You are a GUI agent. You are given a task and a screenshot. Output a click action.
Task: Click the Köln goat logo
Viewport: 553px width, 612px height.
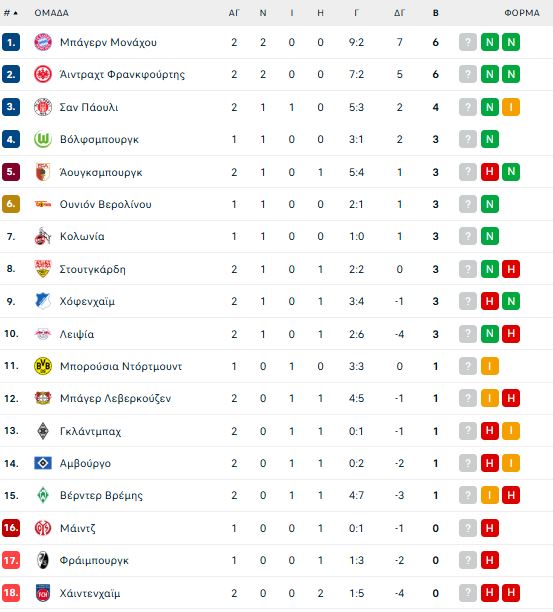click(43, 236)
